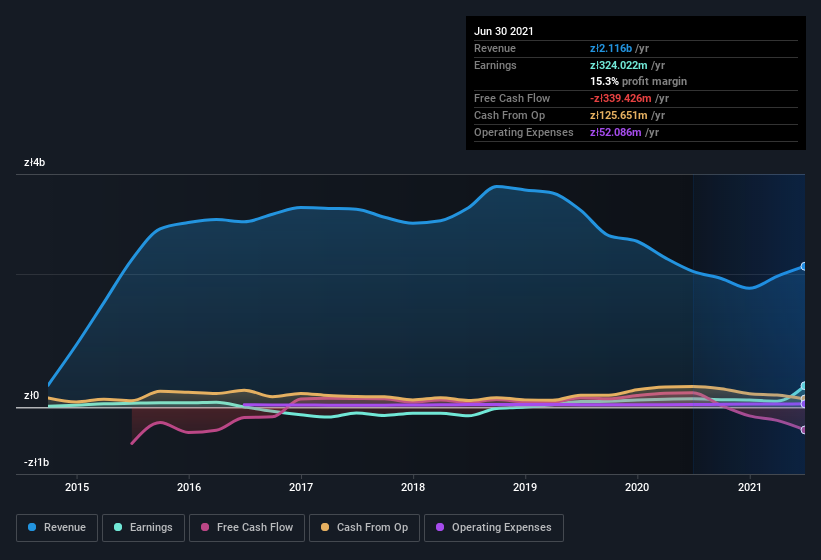Click the Revenue value zł2.116b in tooltip

pyautogui.click(x=611, y=48)
